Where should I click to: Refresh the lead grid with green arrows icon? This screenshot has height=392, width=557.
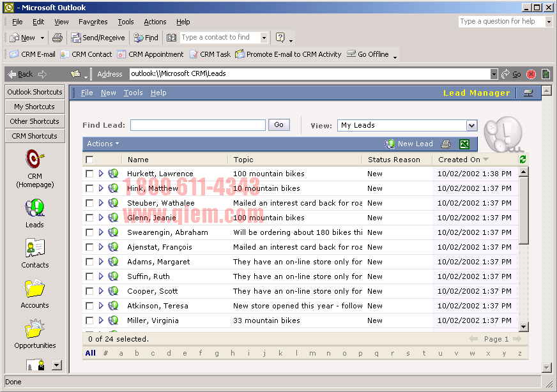pyautogui.click(x=523, y=160)
